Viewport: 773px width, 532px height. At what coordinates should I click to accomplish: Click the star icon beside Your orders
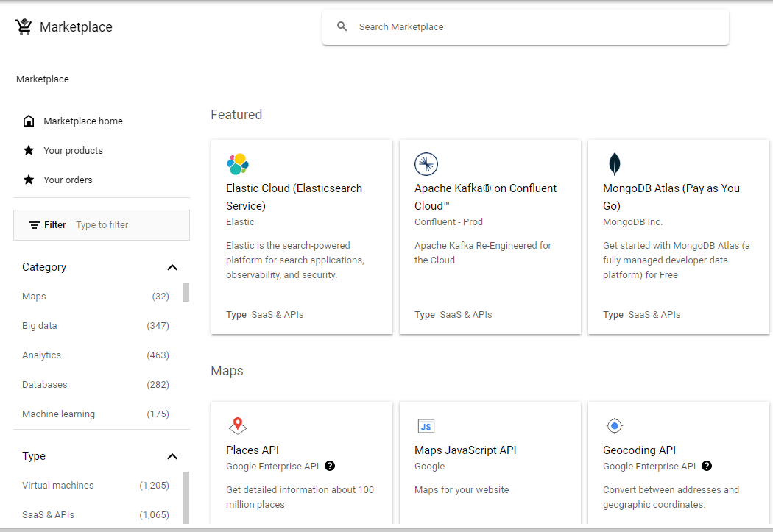pyautogui.click(x=29, y=180)
